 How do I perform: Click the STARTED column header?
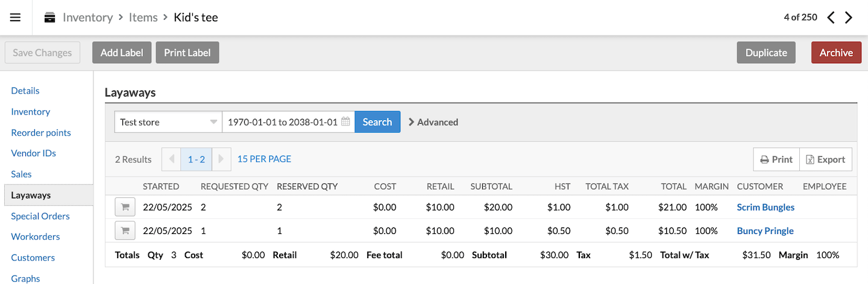(x=161, y=186)
